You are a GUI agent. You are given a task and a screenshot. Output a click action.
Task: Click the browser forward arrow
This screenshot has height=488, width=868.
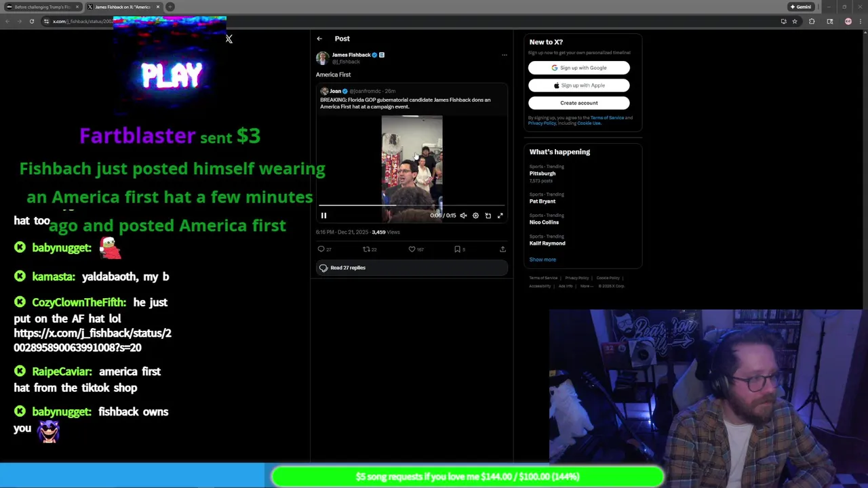pyautogui.click(x=19, y=21)
